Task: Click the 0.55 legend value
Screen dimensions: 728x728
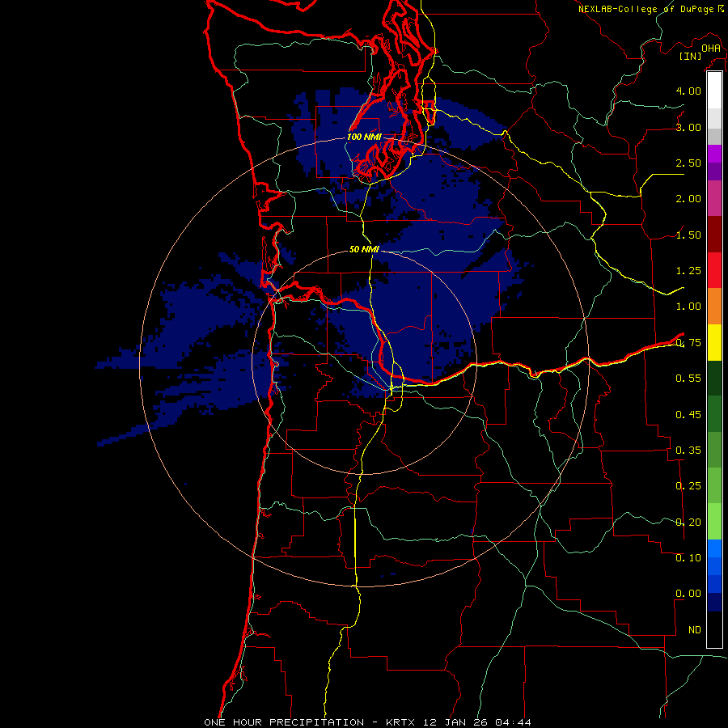Action: click(688, 379)
